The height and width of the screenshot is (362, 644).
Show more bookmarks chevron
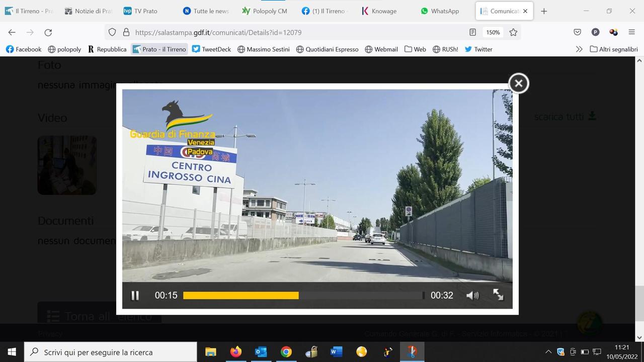(x=579, y=49)
